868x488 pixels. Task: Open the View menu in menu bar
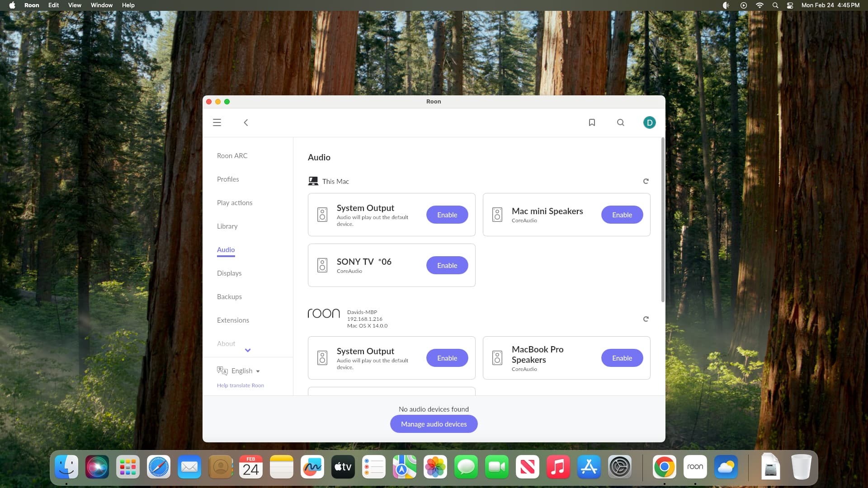coord(75,5)
